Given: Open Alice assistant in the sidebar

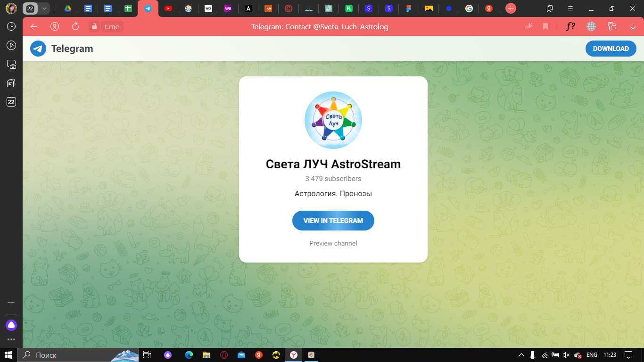Looking at the screenshot, I should pos(11,325).
